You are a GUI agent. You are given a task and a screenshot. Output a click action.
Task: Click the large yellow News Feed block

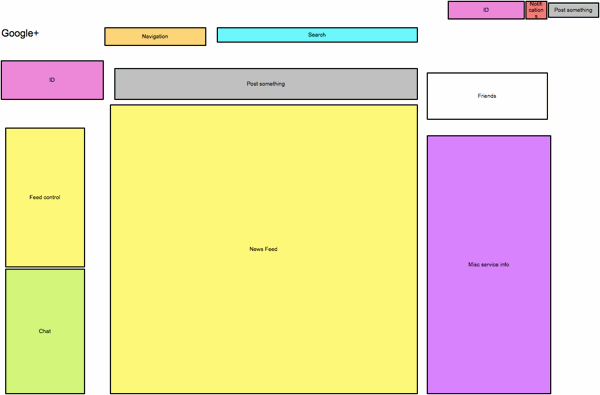(x=264, y=249)
